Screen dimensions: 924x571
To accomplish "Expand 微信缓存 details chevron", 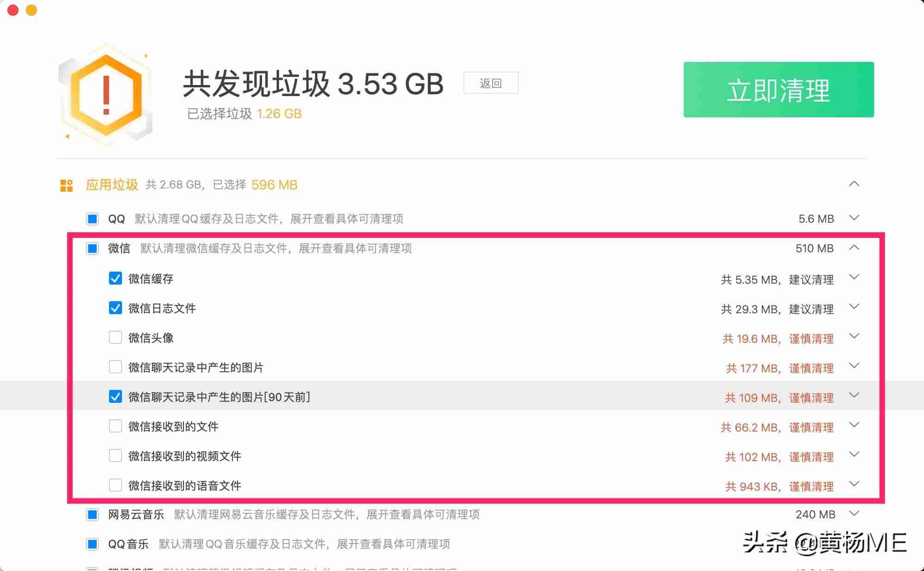I will click(854, 277).
